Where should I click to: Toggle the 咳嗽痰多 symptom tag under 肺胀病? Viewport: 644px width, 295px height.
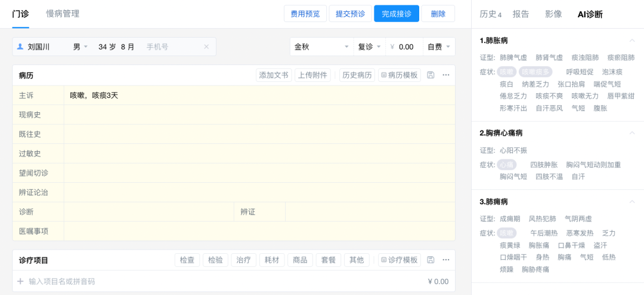click(535, 72)
